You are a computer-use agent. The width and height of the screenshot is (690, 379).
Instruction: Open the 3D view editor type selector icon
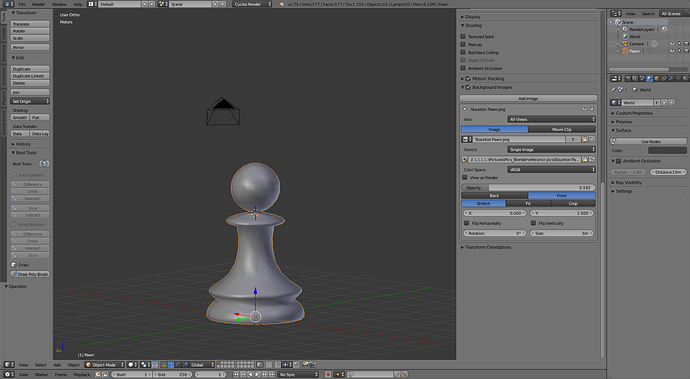pyautogui.click(x=8, y=364)
